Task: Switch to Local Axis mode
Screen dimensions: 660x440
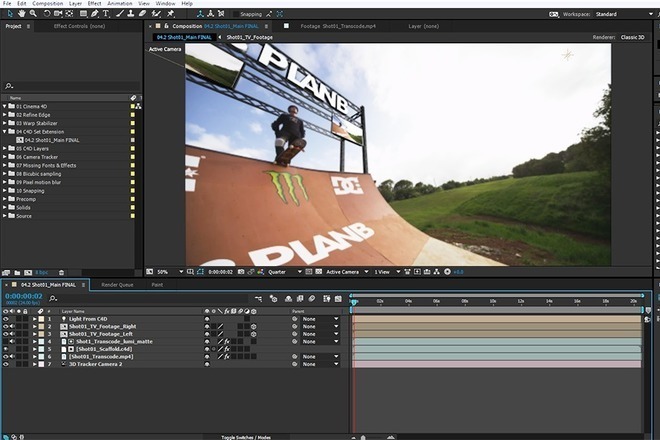Action: point(200,14)
